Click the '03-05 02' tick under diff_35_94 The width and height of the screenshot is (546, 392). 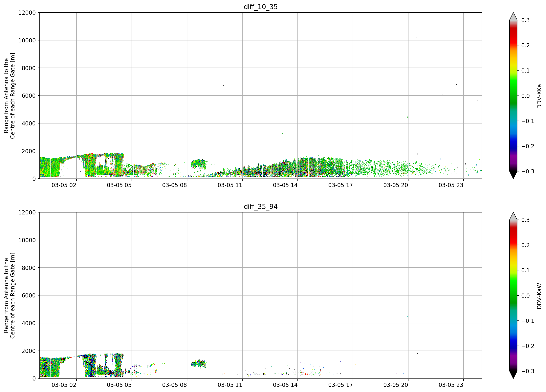tap(64, 385)
